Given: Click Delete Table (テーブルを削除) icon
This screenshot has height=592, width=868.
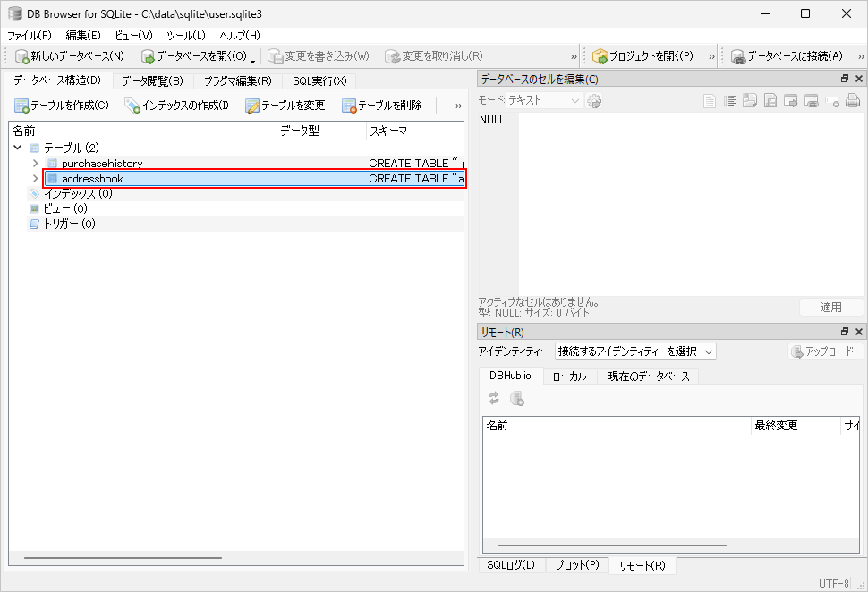Looking at the screenshot, I should (x=349, y=106).
